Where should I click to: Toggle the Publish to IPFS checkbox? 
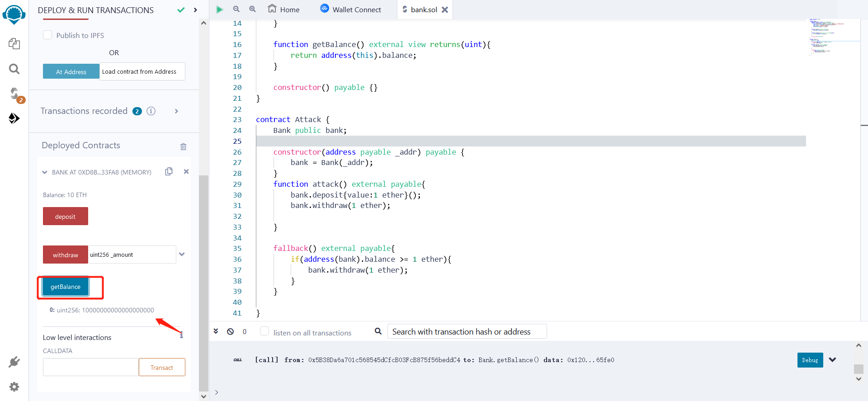pyautogui.click(x=47, y=35)
